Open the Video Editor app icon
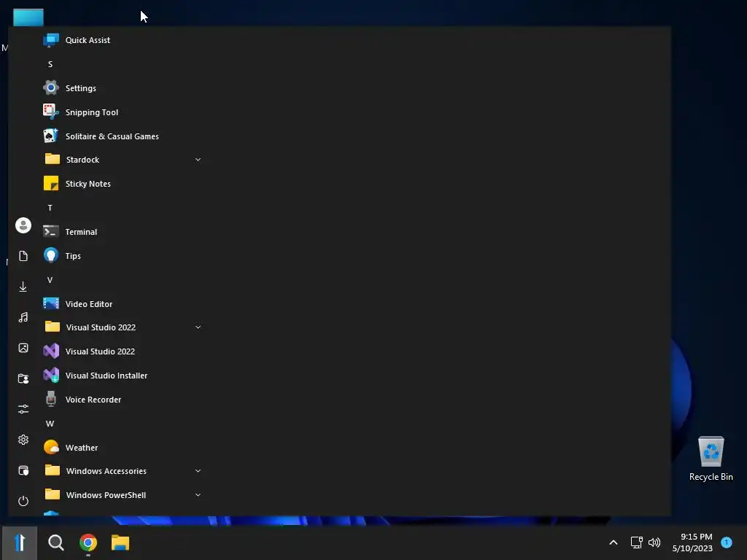 [x=51, y=303]
